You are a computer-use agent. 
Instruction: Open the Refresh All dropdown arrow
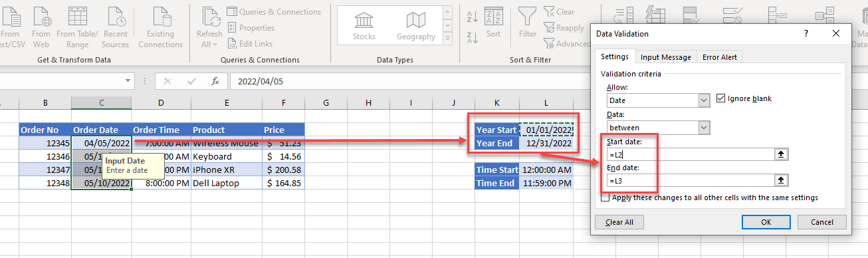215,45
